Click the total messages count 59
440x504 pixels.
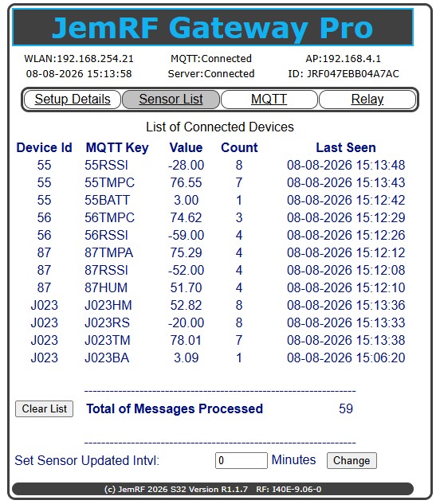(346, 409)
